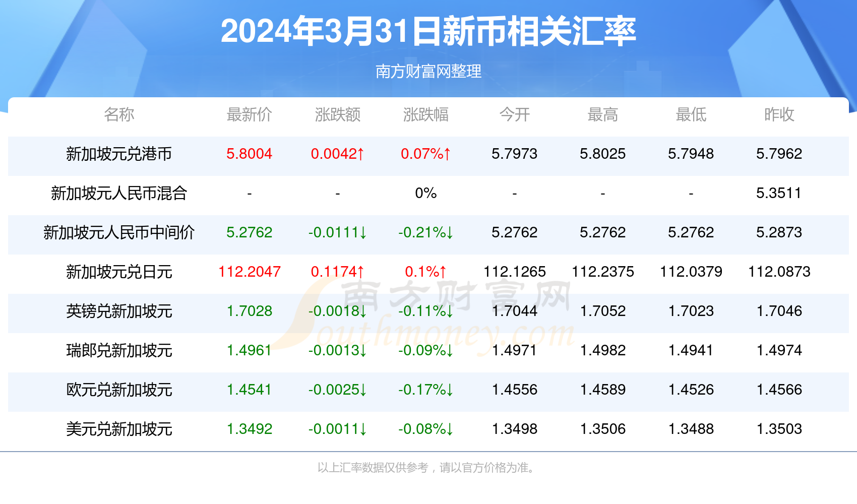Click the percentage -0.08%↓

pos(425,429)
